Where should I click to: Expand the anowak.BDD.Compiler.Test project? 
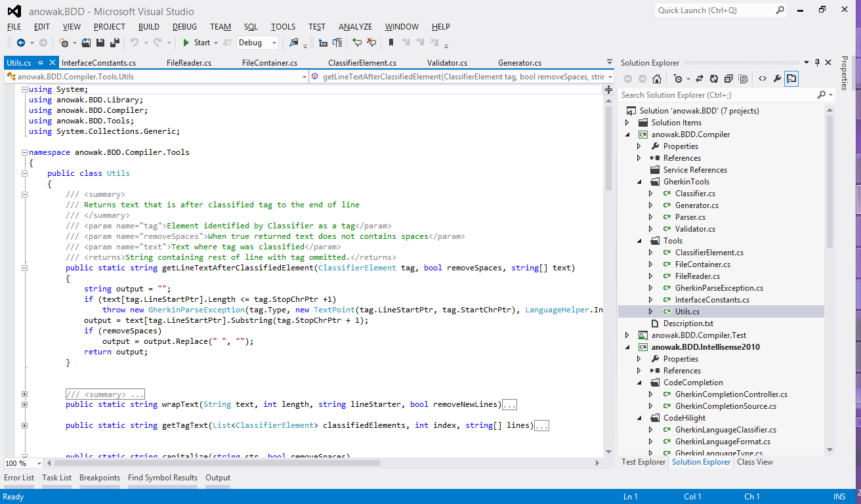[627, 335]
